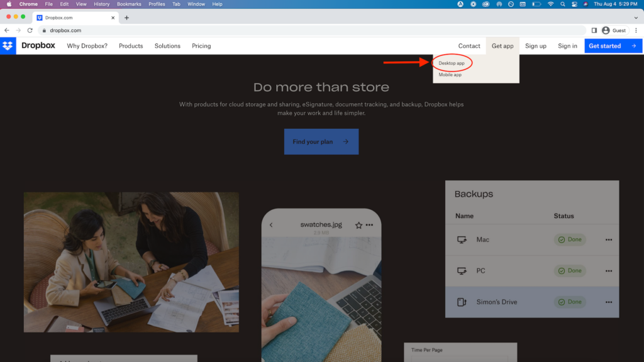
Task: Open Chrome's three-dot menu
Action: pyautogui.click(x=636, y=30)
